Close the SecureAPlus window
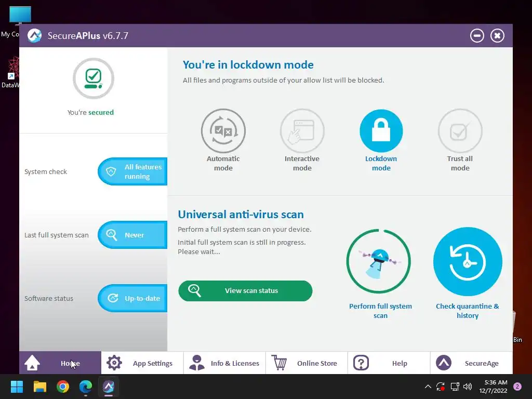 [497, 36]
